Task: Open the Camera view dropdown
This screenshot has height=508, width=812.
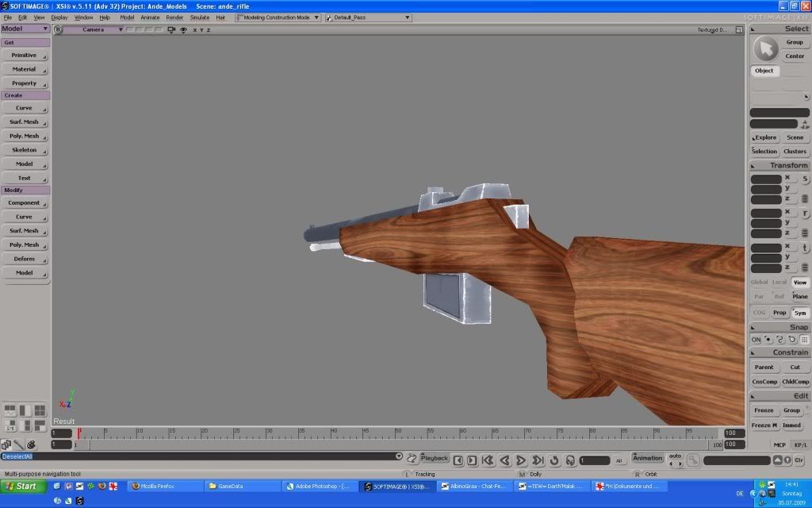Action: click(x=94, y=29)
